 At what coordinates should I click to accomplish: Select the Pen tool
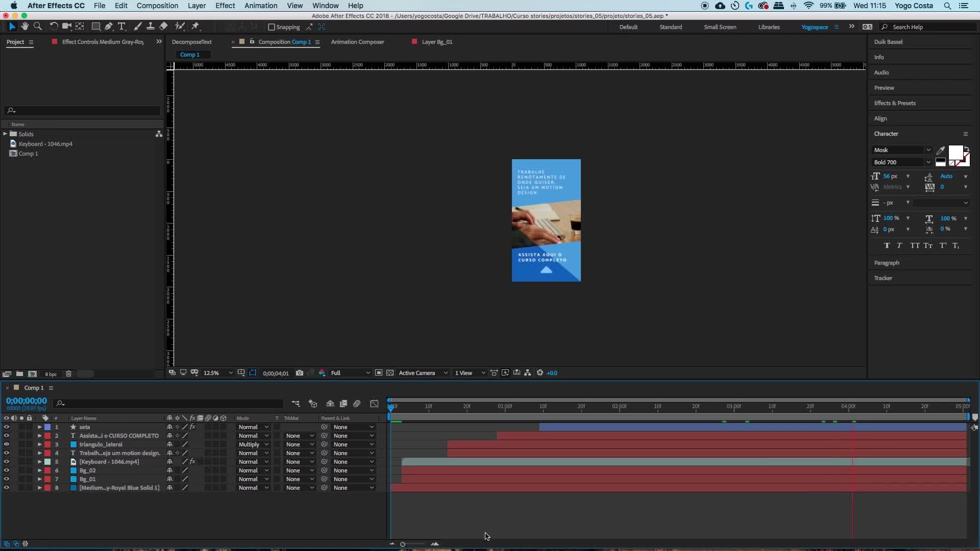coord(109,27)
